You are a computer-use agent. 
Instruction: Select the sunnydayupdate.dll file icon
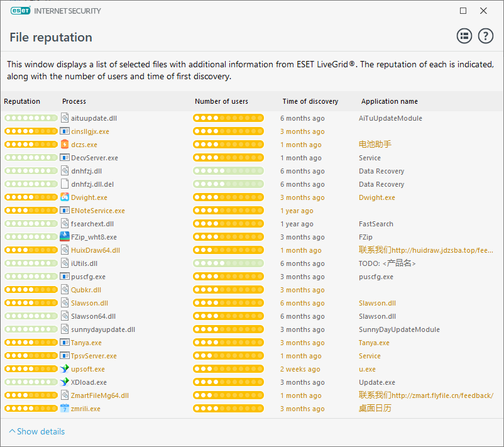(65, 329)
